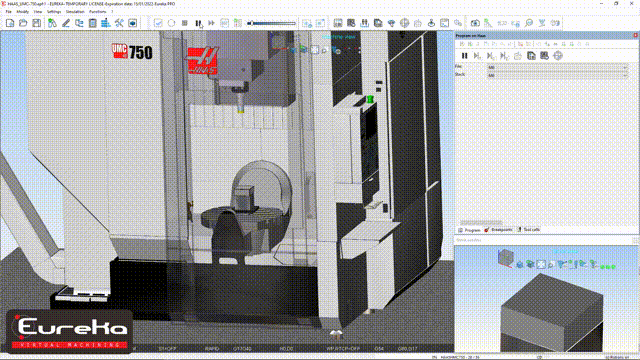Open the Modify menu
640x360 pixels.
(x=22, y=12)
